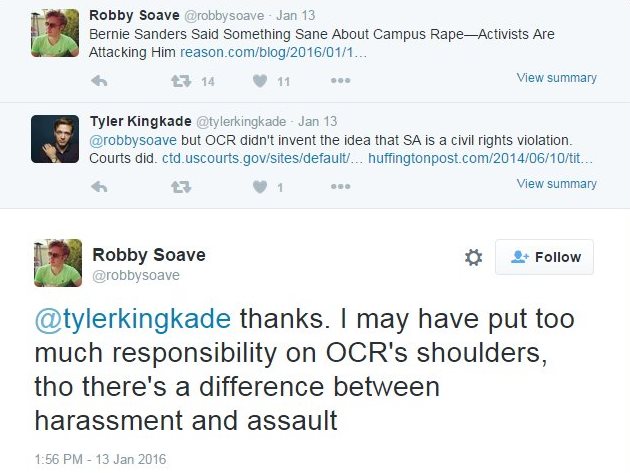
Task: Open more options on Robby Soave's first tweet
Action: tap(340, 81)
